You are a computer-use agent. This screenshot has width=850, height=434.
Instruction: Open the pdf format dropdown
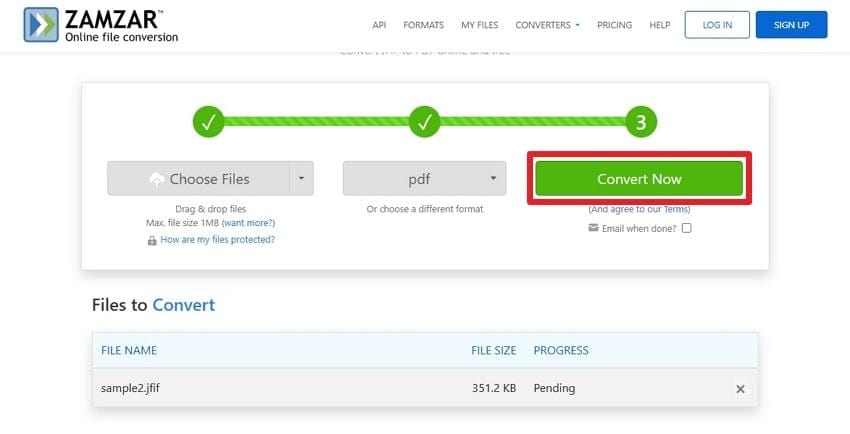pos(424,178)
